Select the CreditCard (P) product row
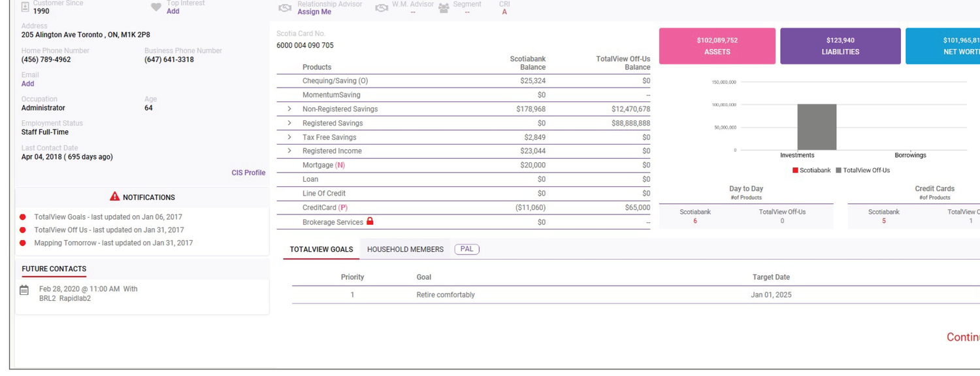Image resolution: width=980 pixels, height=376 pixels. 463,207
